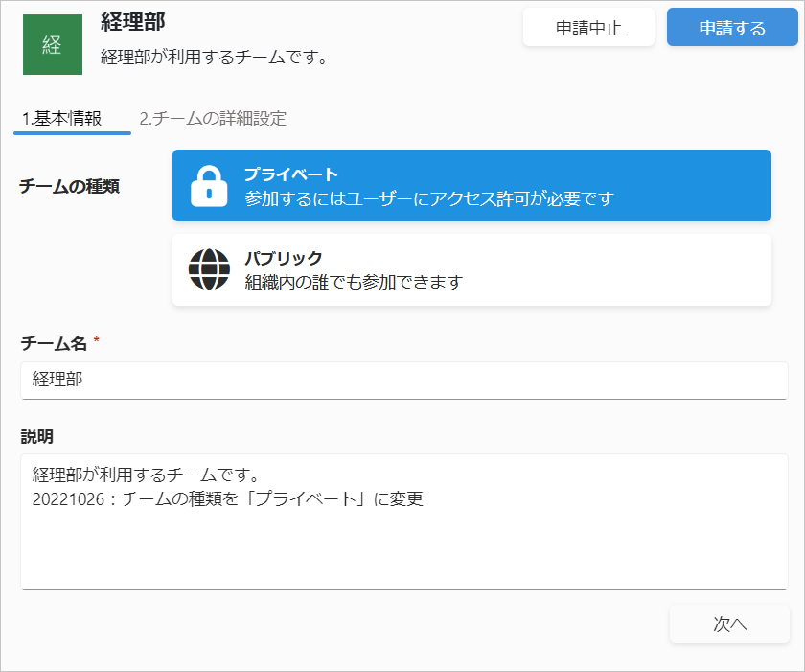805x672 pixels.
Task: Click the lock icon on プライベート
Action: pyautogui.click(x=209, y=186)
